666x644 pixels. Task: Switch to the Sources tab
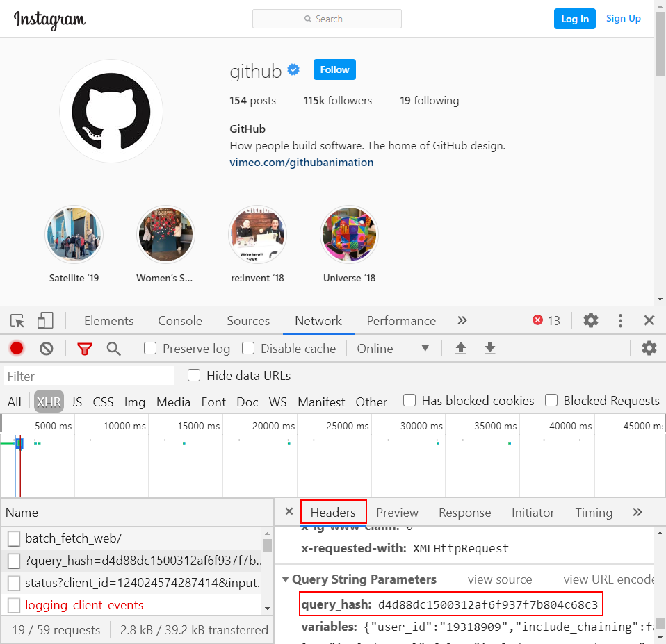point(248,320)
